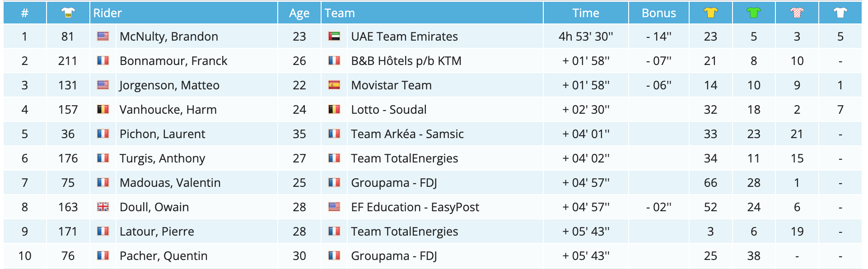This screenshot has width=868, height=269.
Task: Click the UAE flag beside UAE Team Emirates
Action: point(334,37)
